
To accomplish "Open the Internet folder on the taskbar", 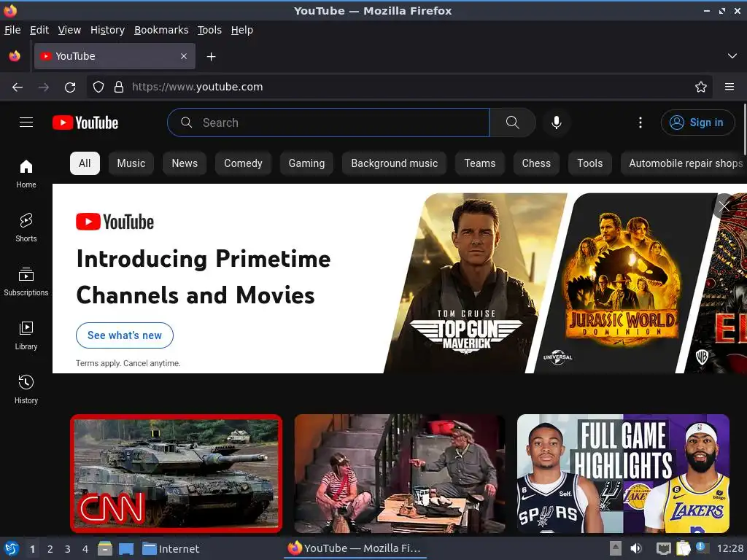I will coord(171,548).
